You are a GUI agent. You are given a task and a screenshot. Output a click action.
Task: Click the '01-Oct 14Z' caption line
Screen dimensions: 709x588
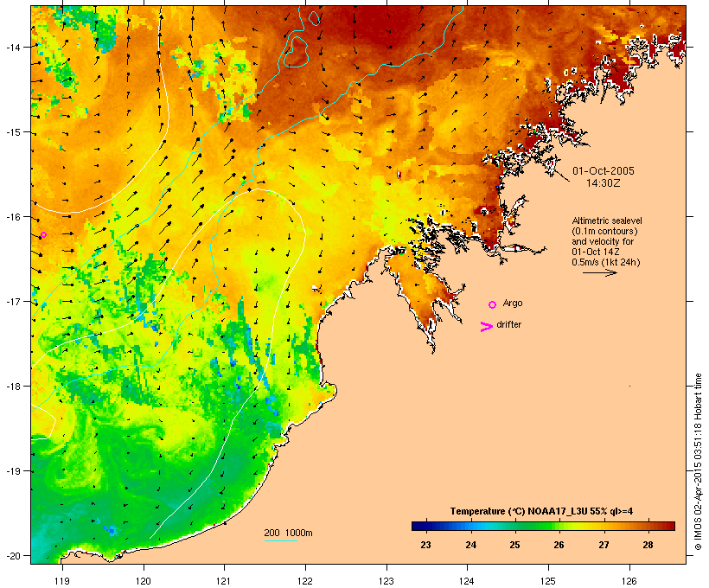click(x=596, y=252)
